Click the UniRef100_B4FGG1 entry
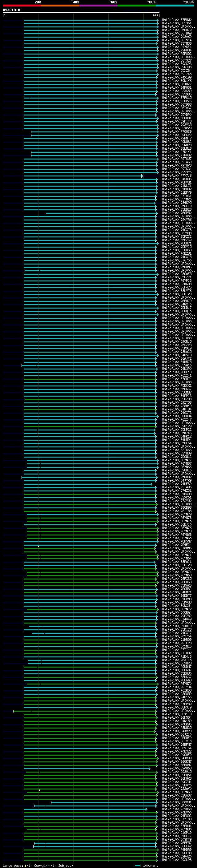This screenshot has width=197, height=868. 177,88
